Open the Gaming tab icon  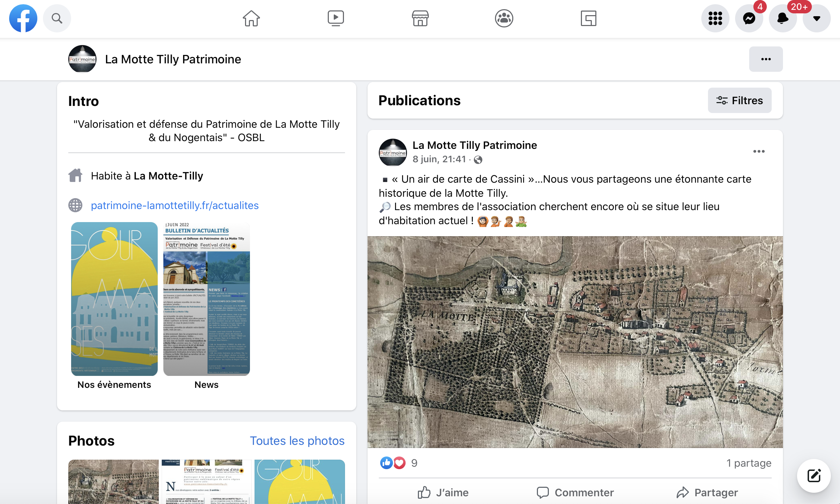click(x=588, y=18)
